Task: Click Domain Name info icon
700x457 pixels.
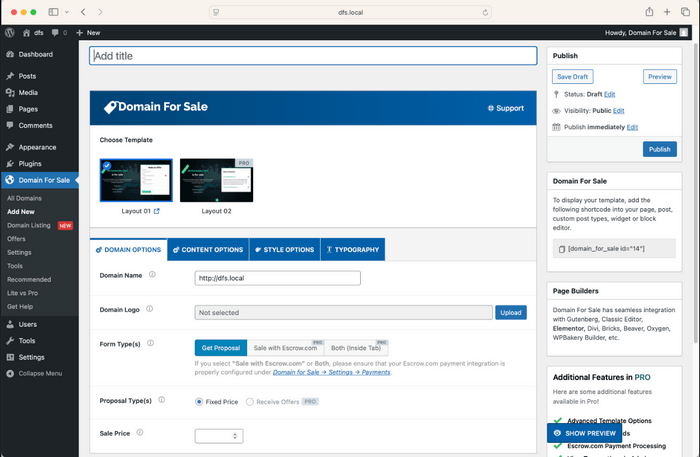Action: click(x=152, y=274)
